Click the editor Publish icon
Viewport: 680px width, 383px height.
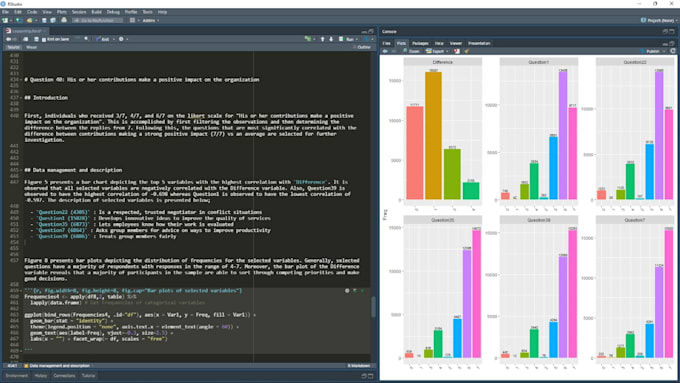[x=366, y=39]
